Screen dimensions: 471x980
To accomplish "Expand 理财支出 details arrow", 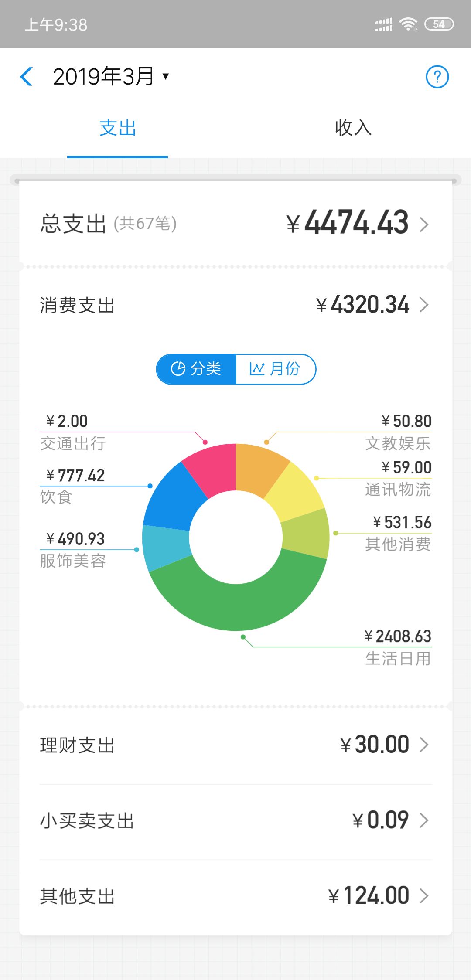I will point(424,745).
